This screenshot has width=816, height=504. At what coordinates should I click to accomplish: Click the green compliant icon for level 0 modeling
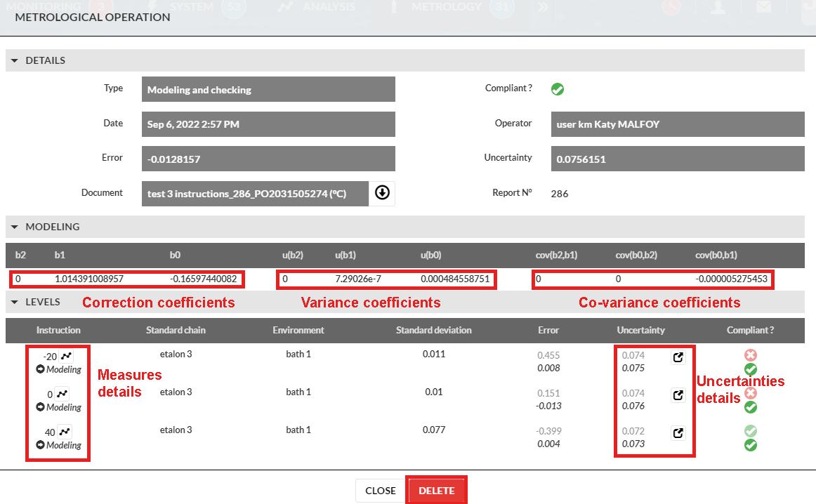[751, 407]
